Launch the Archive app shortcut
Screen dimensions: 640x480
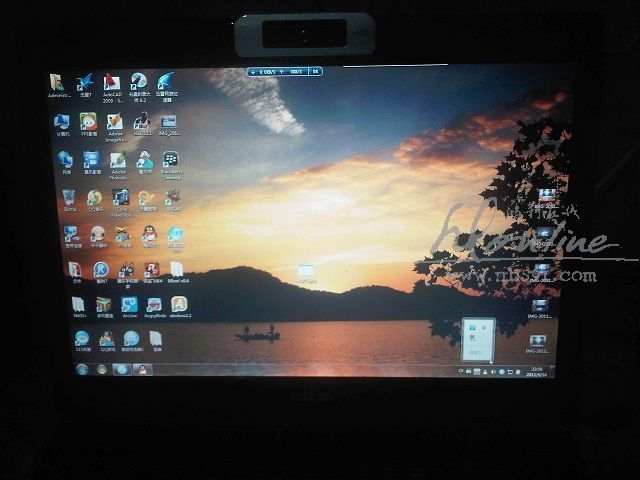129,306
